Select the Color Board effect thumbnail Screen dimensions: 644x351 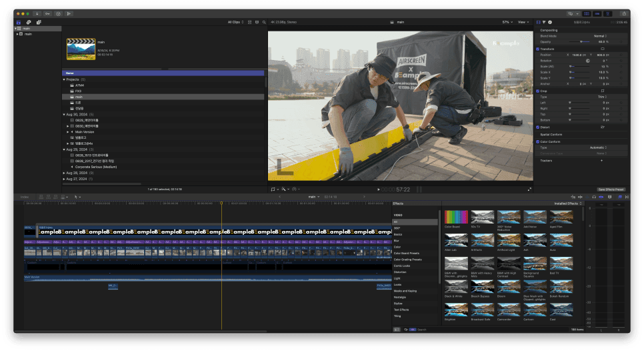tap(455, 217)
